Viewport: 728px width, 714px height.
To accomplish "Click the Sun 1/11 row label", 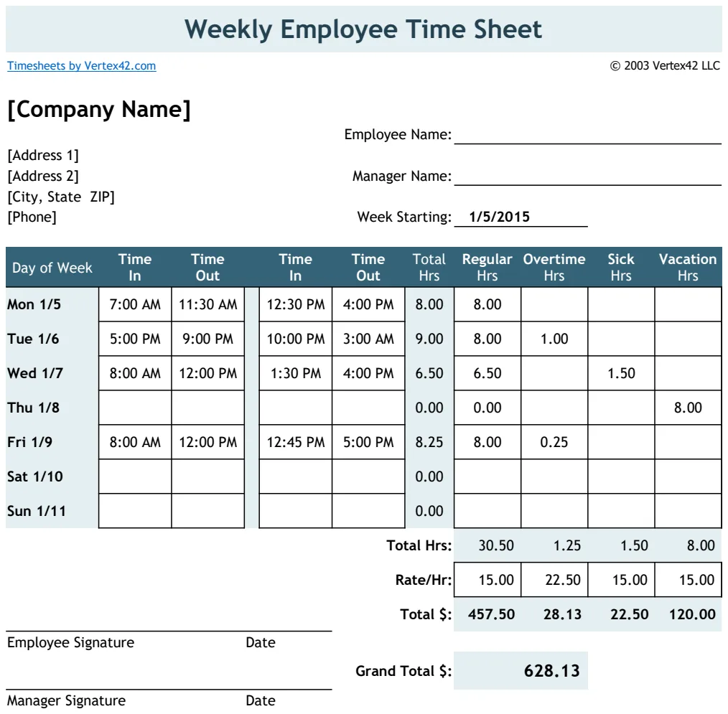I will point(36,511).
